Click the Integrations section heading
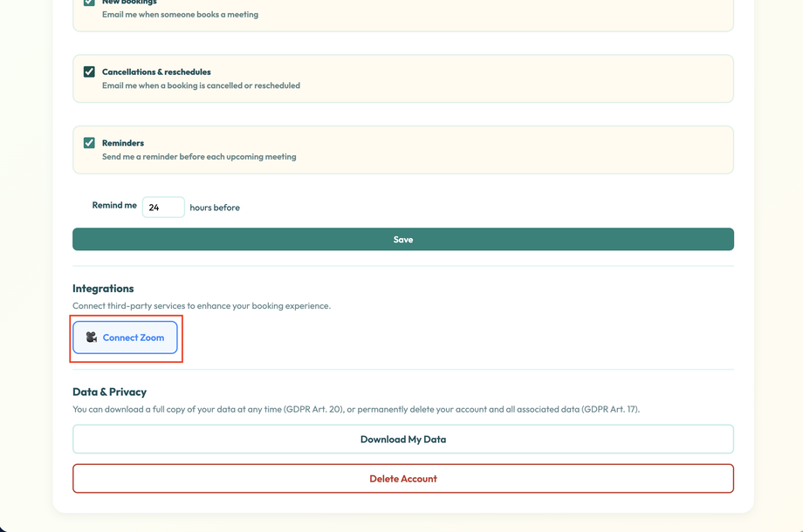 (104, 288)
